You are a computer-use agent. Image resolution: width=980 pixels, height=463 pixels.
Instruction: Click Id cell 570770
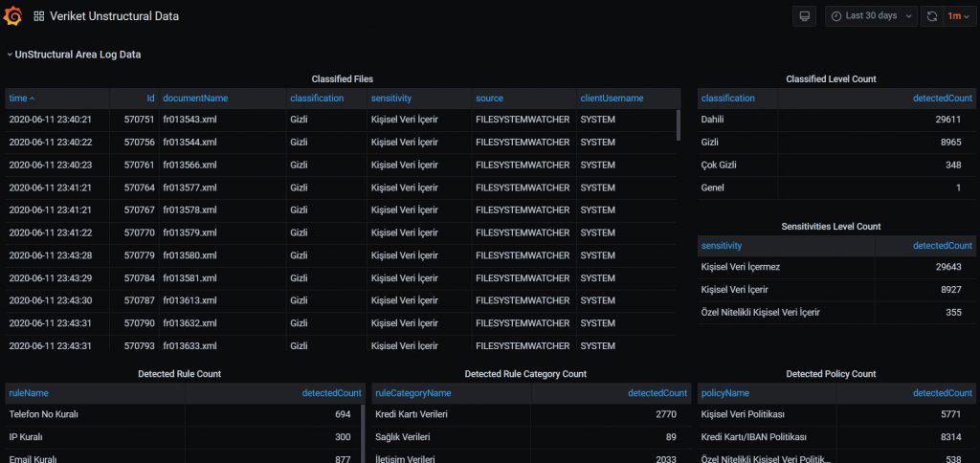click(x=140, y=232)
